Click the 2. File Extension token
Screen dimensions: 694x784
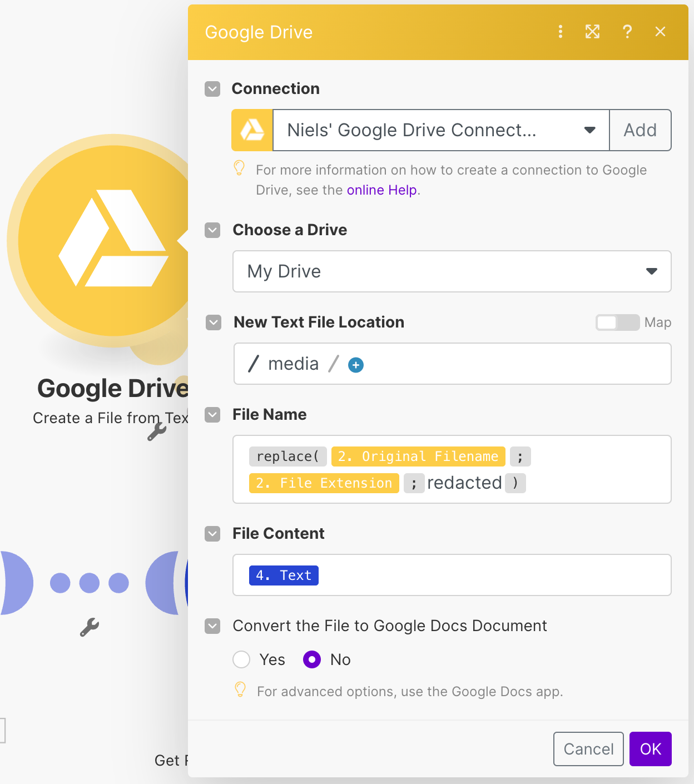[x=324, y=483]
